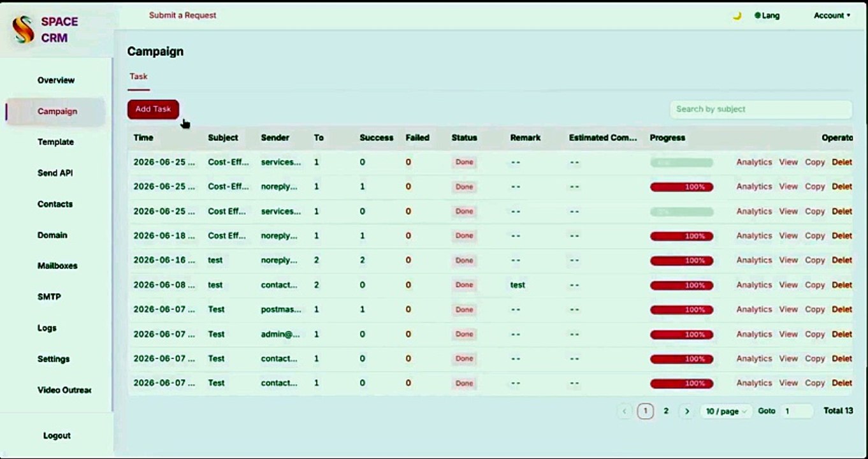The height and width of the screenshot is (459, 868).
Task: Select Campaign in the sidebar
Action: pos(57,111)
